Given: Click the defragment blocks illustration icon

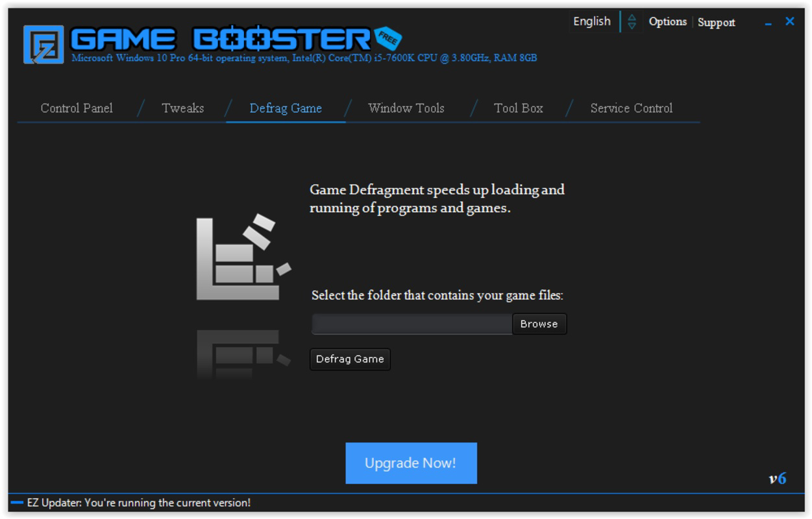Looking at the screenshot, I should click(x=243, y=257).
